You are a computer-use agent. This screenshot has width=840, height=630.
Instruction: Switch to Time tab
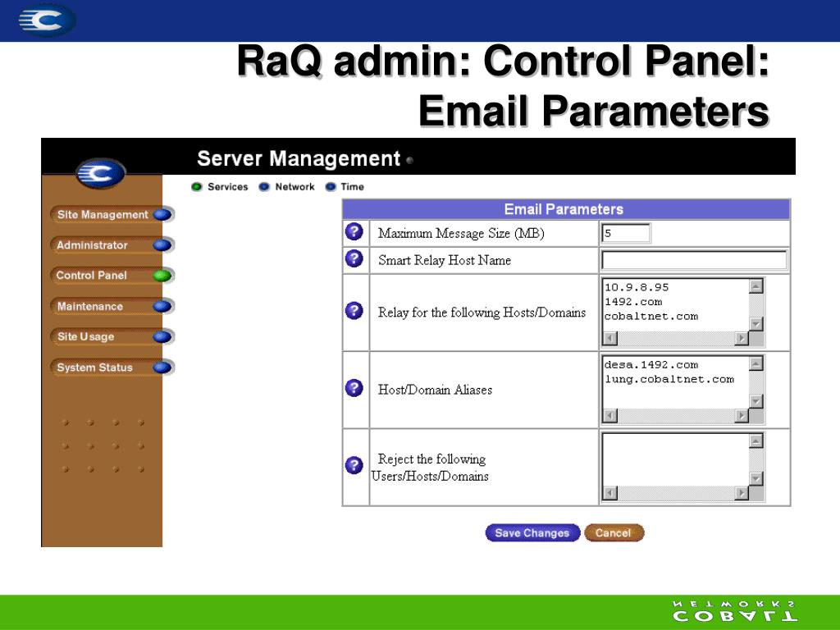(x=345, y=187)
